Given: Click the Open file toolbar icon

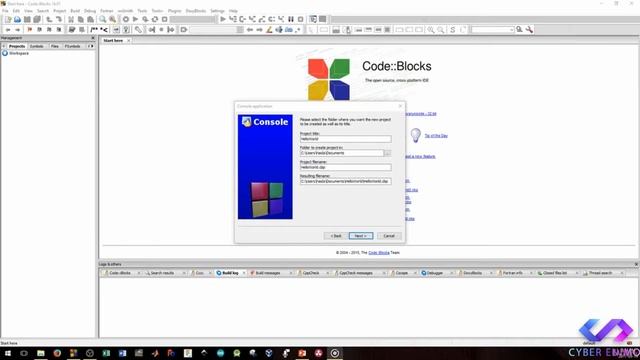Looking at the screenshot, I should [x=17, y=19].
